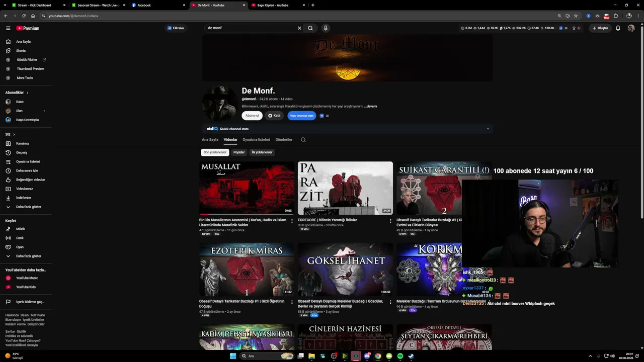
Task: Open Canlı live section
Action: coord(20,238)
